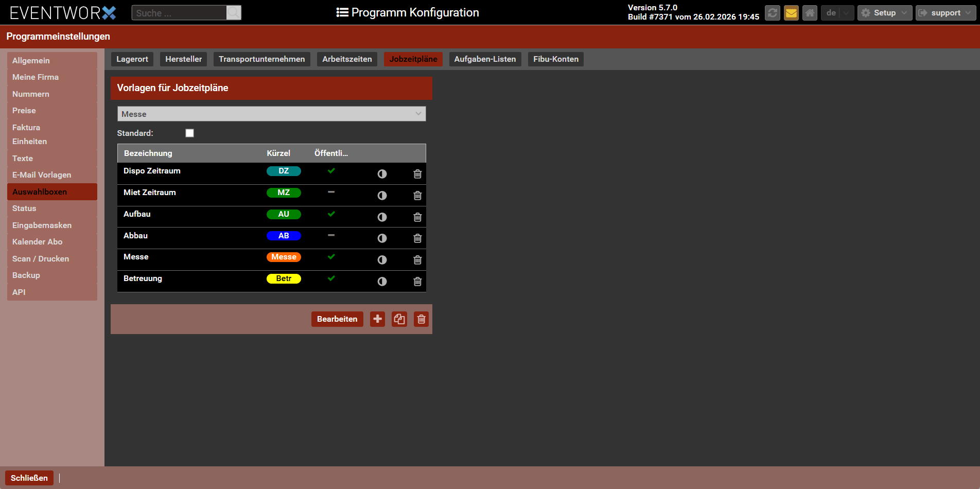Click the Schließen button
The height and width of the screenshot is (489, 980).
point(29,478)
